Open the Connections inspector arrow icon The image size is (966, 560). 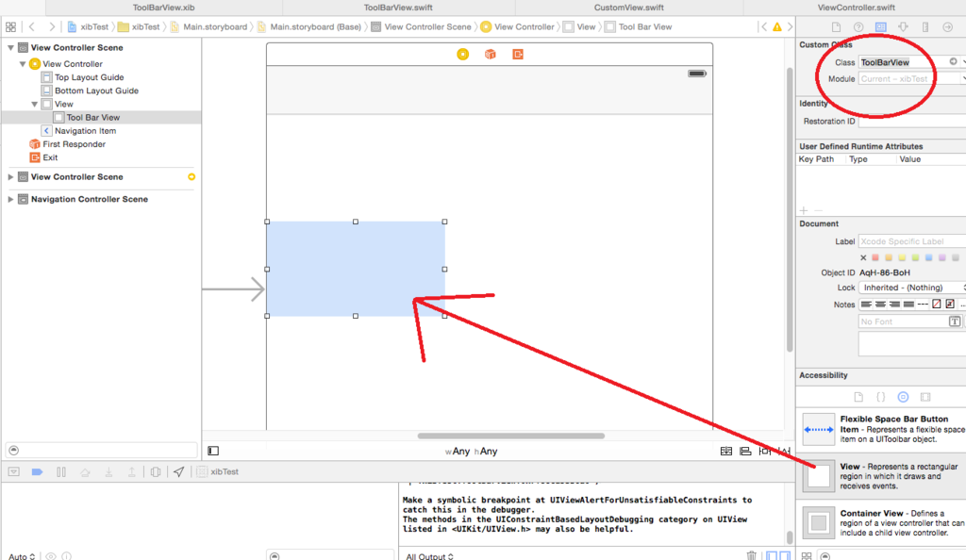point(947,27)
